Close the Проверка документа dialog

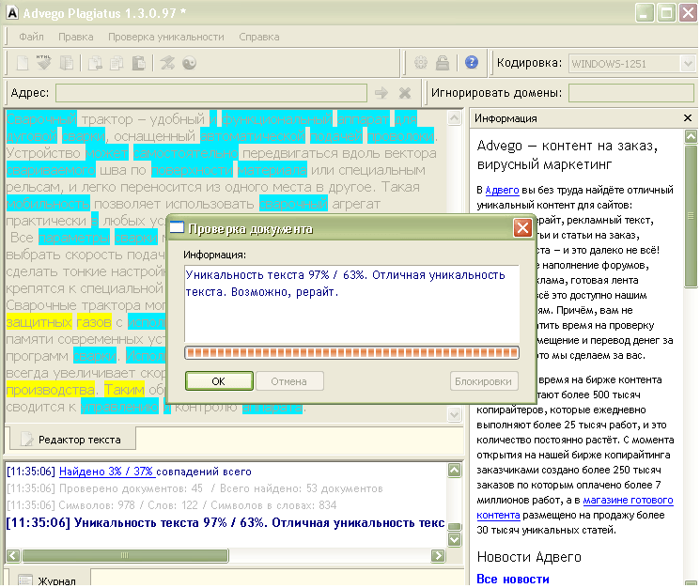(522, 228)
